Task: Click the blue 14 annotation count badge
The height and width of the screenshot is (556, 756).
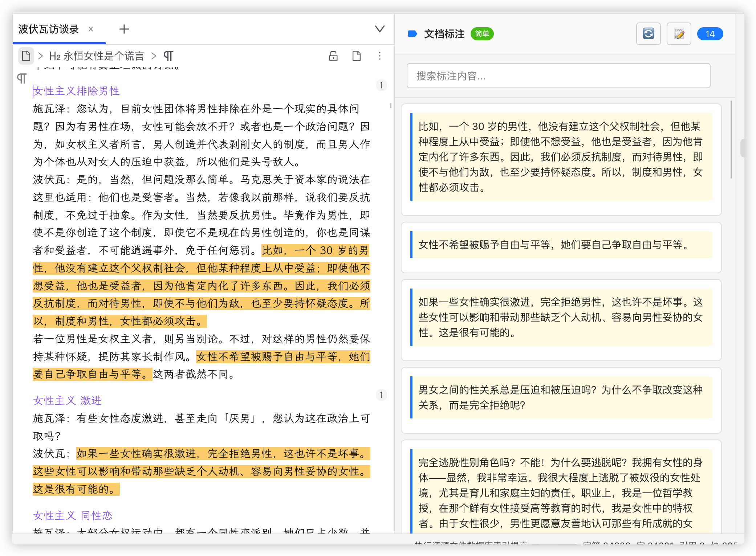Action: [x=710, y=34]
